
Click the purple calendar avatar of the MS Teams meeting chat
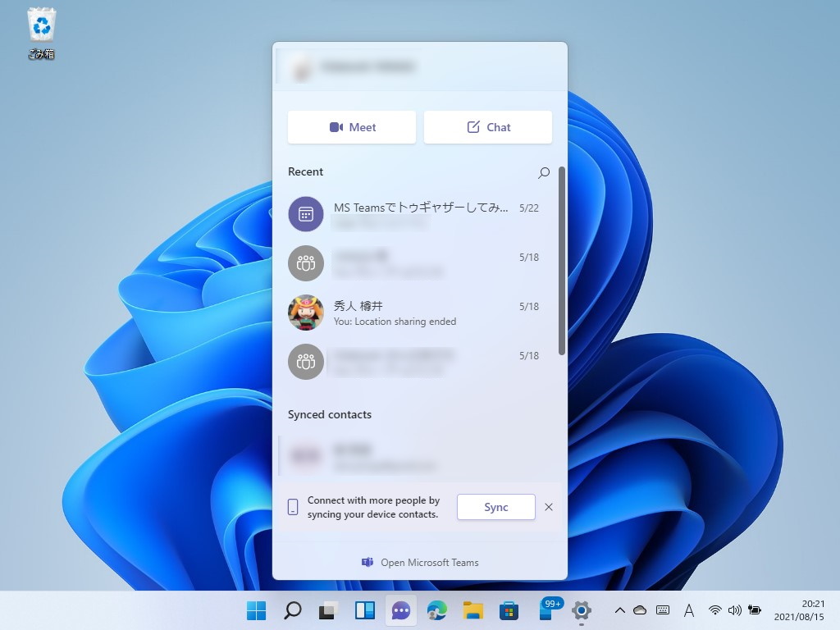point(305,214)
